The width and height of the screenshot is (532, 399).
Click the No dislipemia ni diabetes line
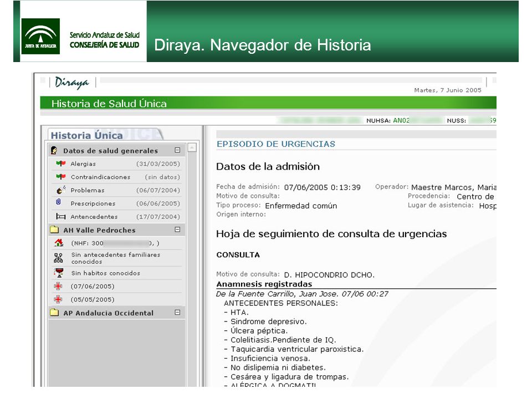tap(275, 367)
